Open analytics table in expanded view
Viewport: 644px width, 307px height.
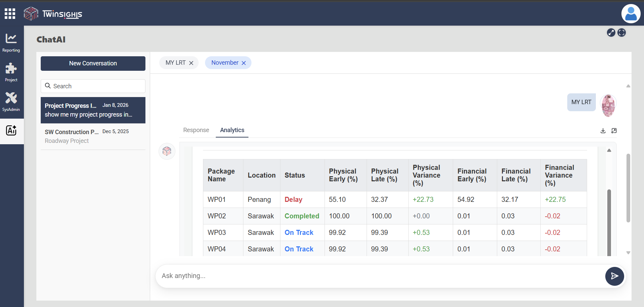tap(614, 131)
